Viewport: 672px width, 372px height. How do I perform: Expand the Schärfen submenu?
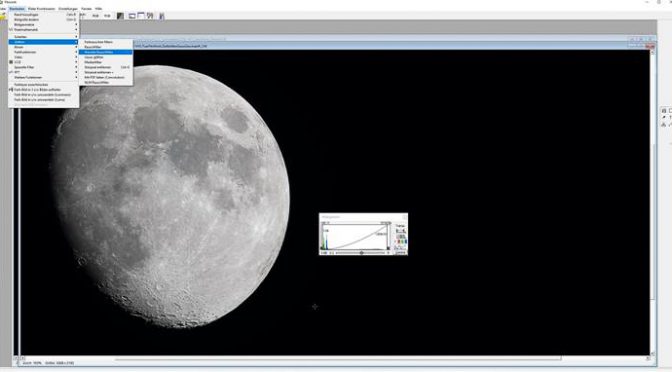tap(43, 37)
